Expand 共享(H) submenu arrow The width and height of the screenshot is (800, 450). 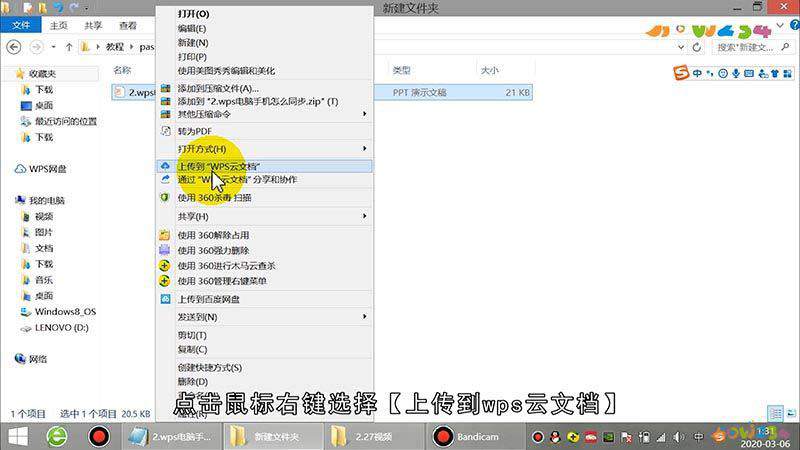pos(364,216)
